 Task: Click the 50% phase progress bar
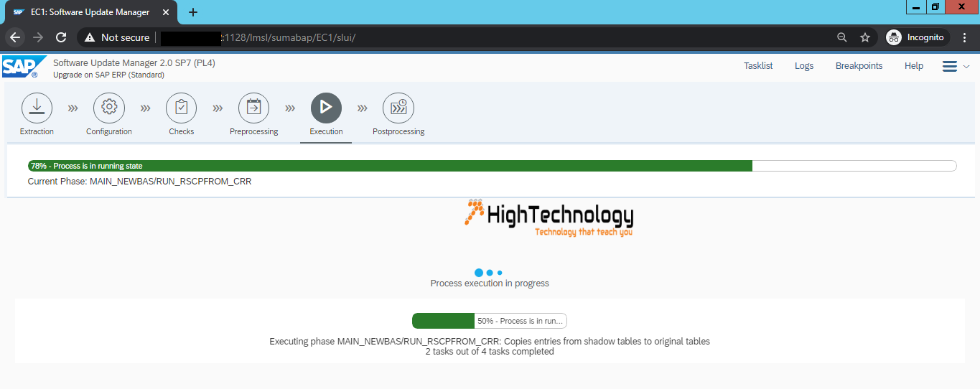[x=490, y=321]
